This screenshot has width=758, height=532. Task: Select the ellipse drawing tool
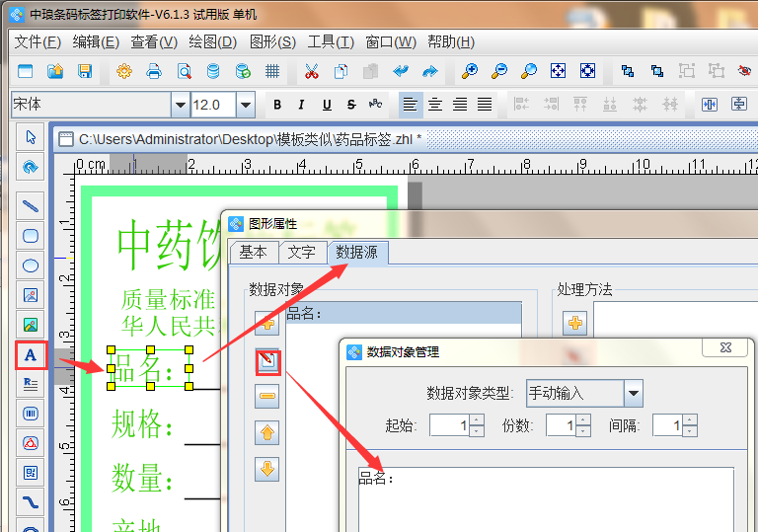tap(31, 266)
